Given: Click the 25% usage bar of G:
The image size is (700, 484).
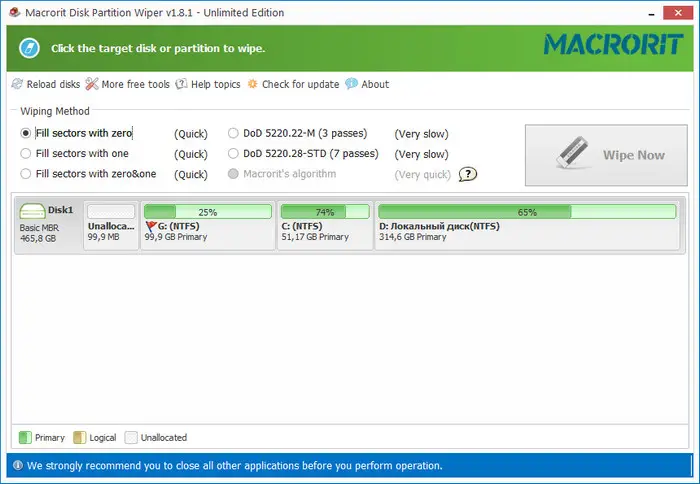Looking at the screenshot, I should 208,212.
